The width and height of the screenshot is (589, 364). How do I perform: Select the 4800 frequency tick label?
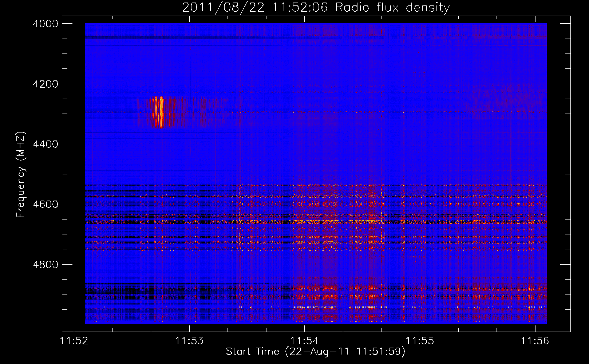coord(46,265)
